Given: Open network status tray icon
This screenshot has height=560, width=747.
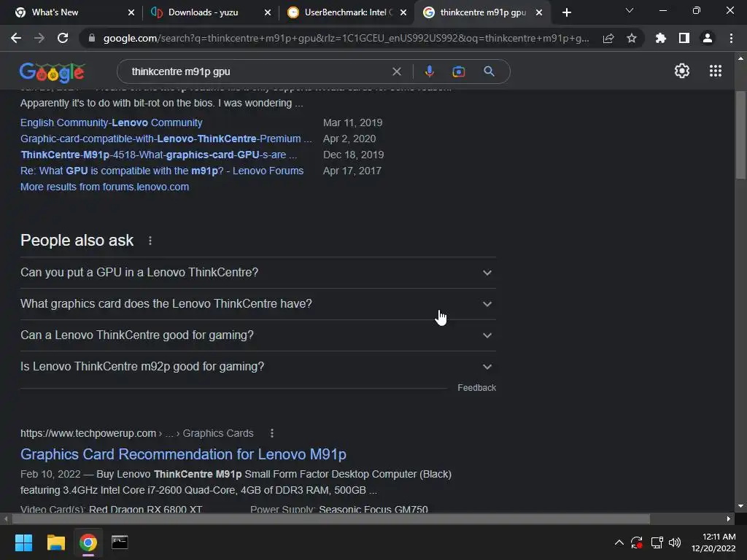Looking at the screenshot, I should click(x=657, y=542).
